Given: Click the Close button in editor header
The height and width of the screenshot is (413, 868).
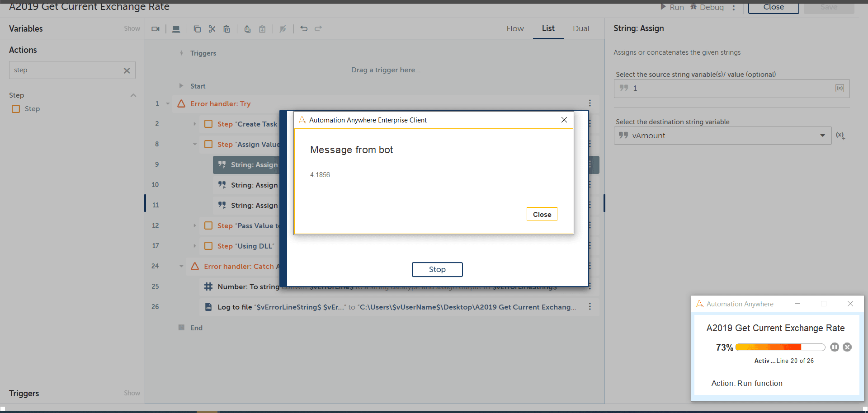Looking at the screenshot, I should point(774,7).
